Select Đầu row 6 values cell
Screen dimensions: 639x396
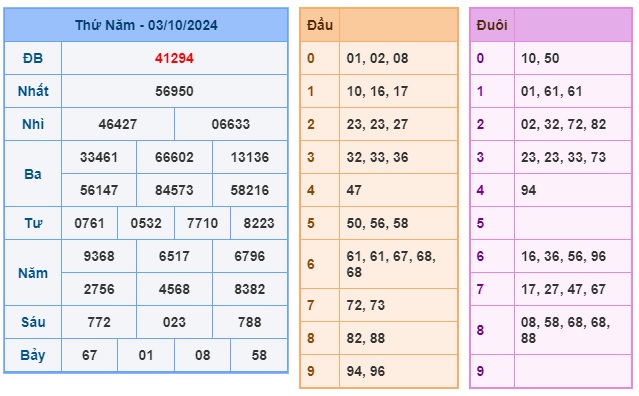coord(399,264)
